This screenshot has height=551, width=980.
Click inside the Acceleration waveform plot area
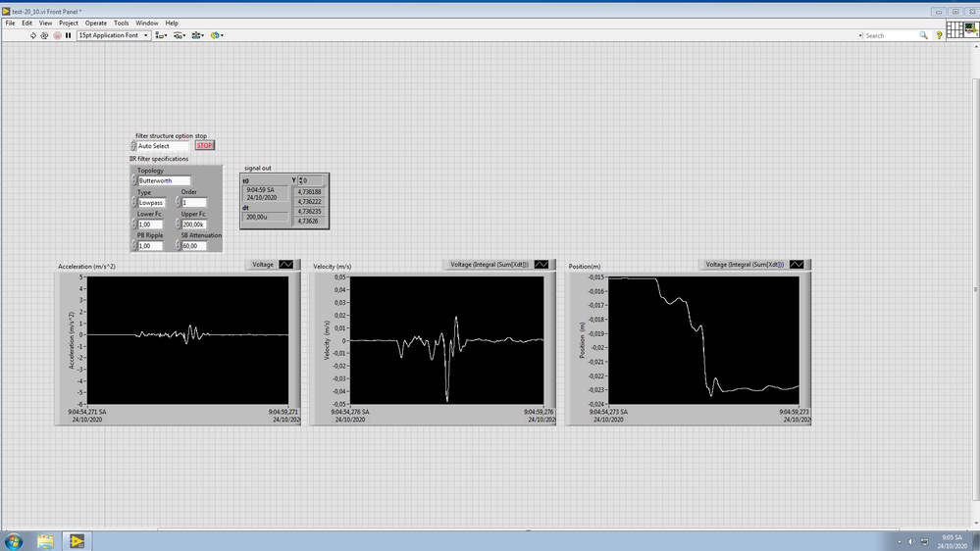pyautogui.click(x=187, y=340)
